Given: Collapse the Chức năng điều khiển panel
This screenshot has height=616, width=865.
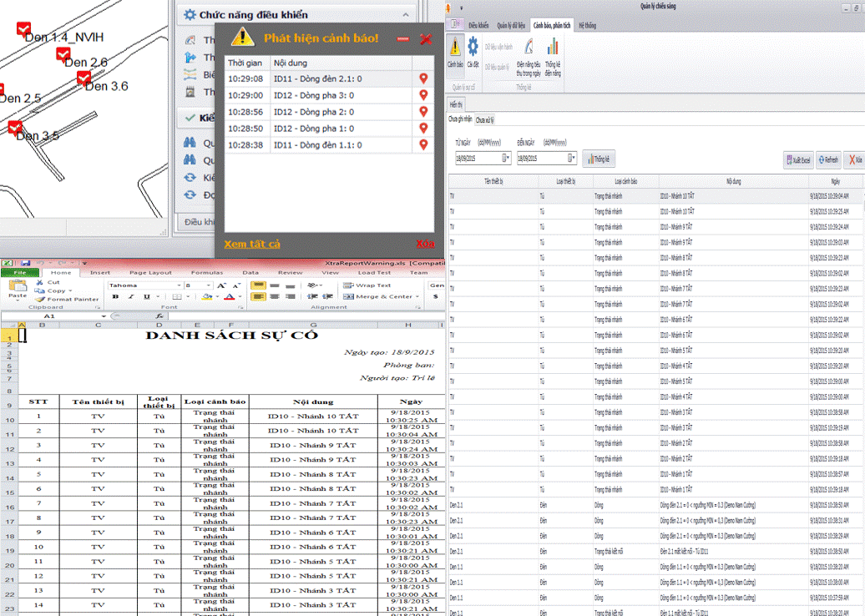Looking at the screenshot, I should click(x=407, y=15).
